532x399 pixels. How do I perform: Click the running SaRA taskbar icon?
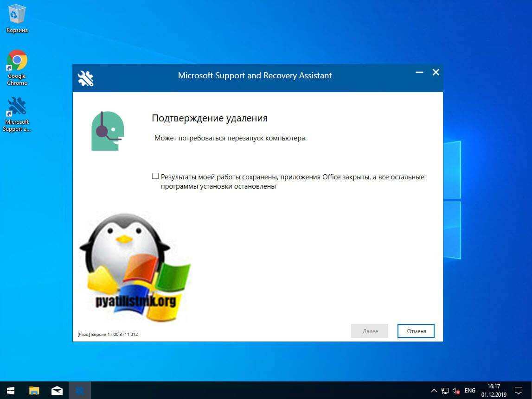pos(79,391)
